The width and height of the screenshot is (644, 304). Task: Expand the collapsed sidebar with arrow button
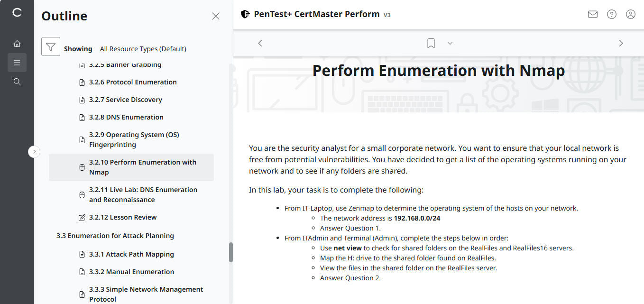coord(34,152)
